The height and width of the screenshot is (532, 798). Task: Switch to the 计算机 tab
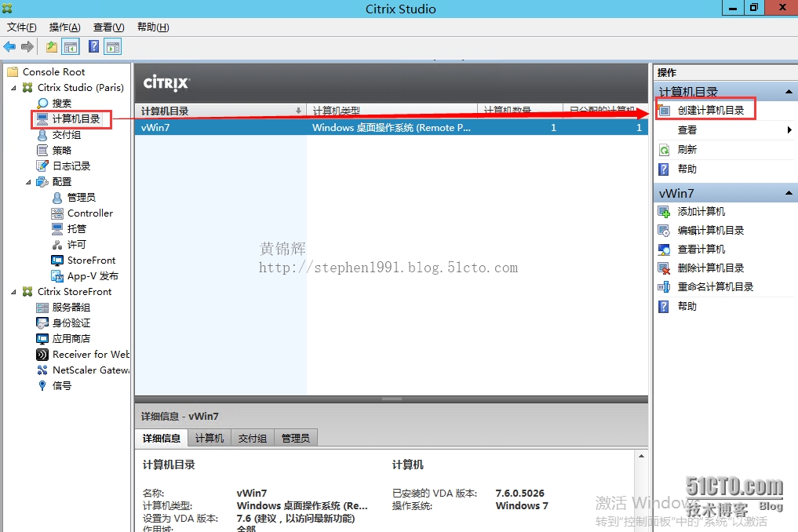point(210,439)
